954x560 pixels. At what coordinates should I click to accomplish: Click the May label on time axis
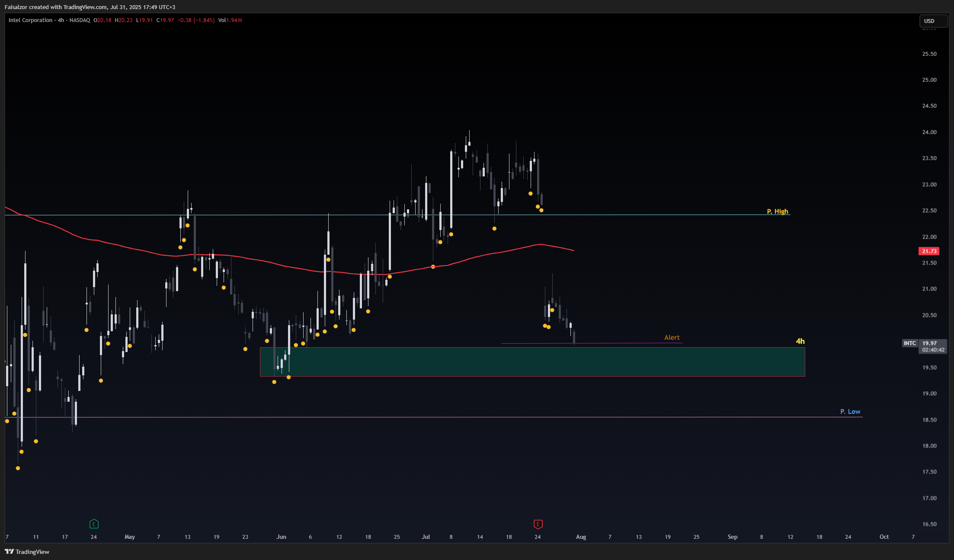point(130,537)
